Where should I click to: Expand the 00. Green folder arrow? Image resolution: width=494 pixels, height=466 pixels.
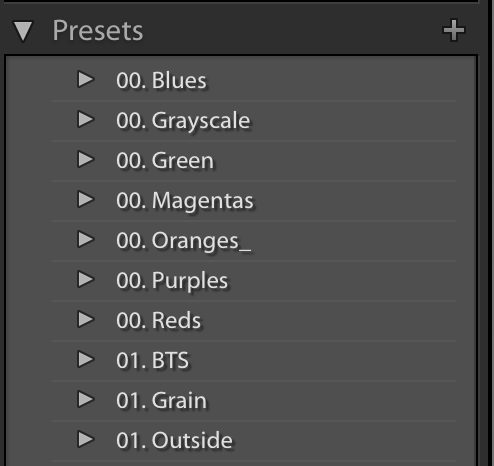coord(86,160)
